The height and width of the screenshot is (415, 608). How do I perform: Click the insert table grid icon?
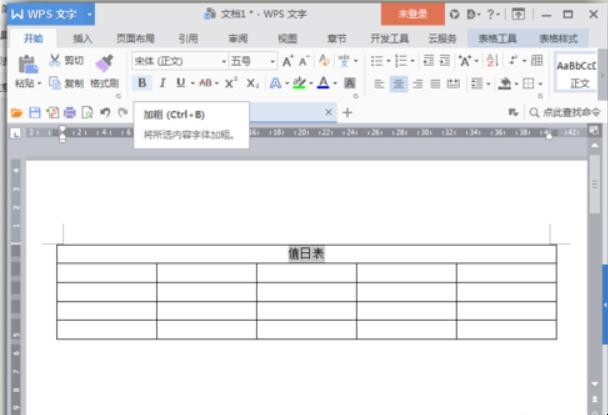tap(537, 61)
